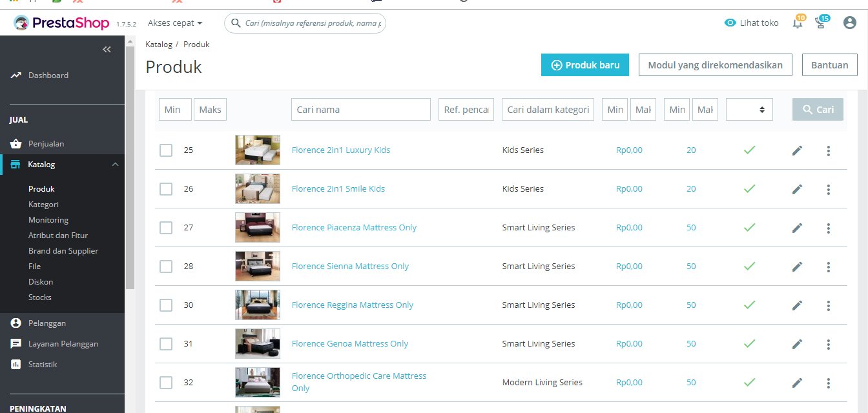
Task: Open notifications bell icon
Action: click(798, 23)
